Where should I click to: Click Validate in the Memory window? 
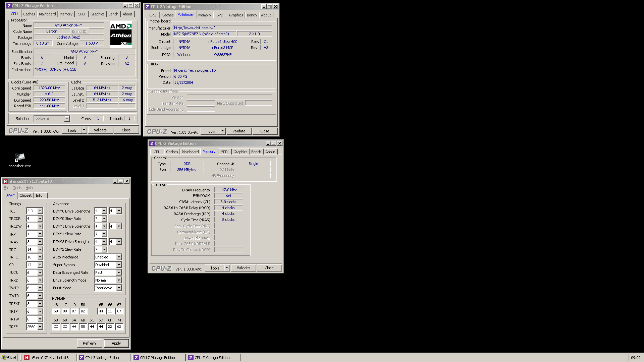(243, 268)
